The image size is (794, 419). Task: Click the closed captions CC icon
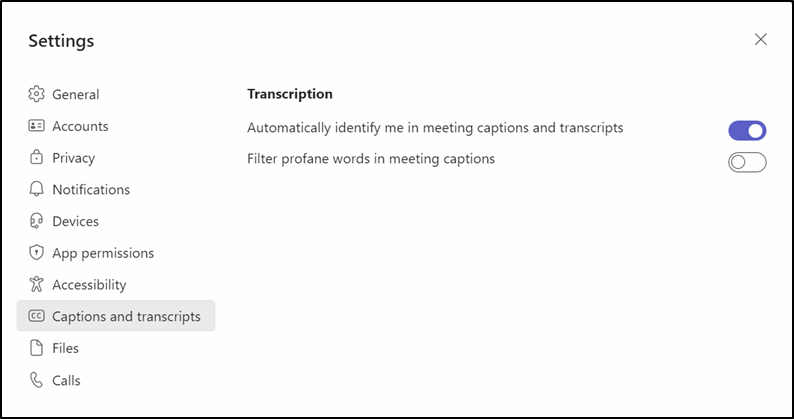click(x=36, y=316)
